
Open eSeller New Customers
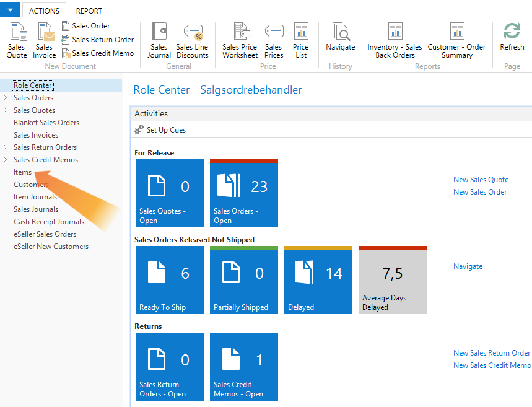tap(51, 247)
